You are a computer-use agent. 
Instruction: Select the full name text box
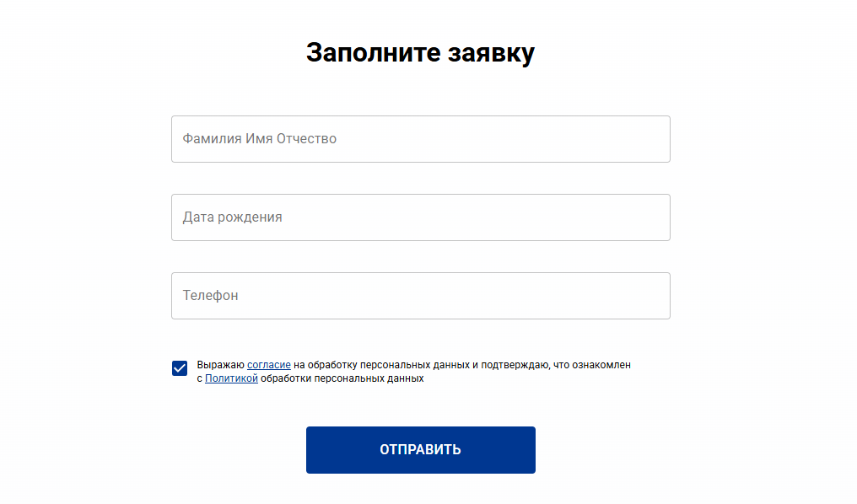[420, 139]
